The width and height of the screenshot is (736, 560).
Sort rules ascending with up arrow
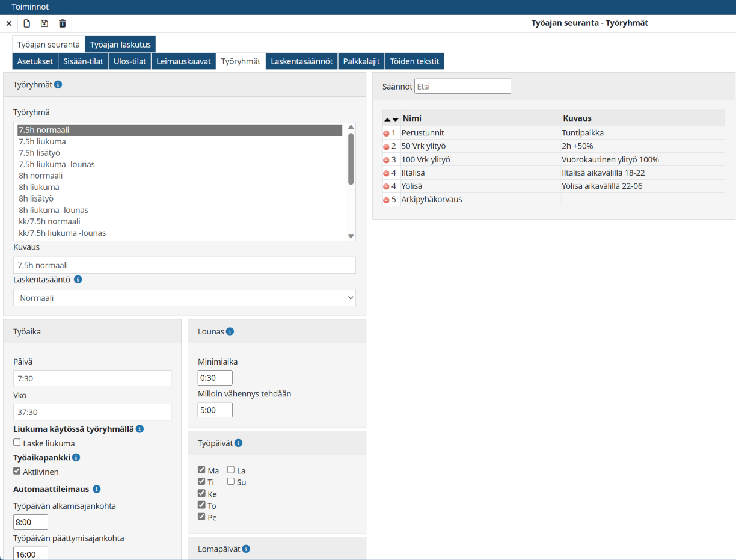click(387, 120)
